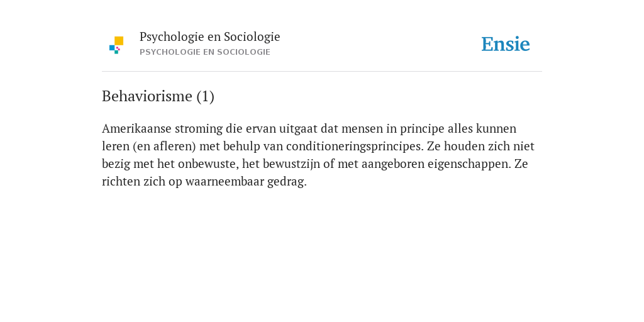This screenshot has width=644, height=322.
Task: Click the phrase waarneembaar gedrag
Action: (x=246, y=182)
